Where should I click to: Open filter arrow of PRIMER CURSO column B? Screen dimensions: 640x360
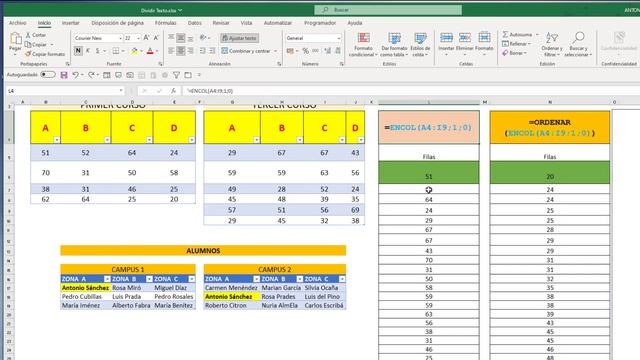107,140
